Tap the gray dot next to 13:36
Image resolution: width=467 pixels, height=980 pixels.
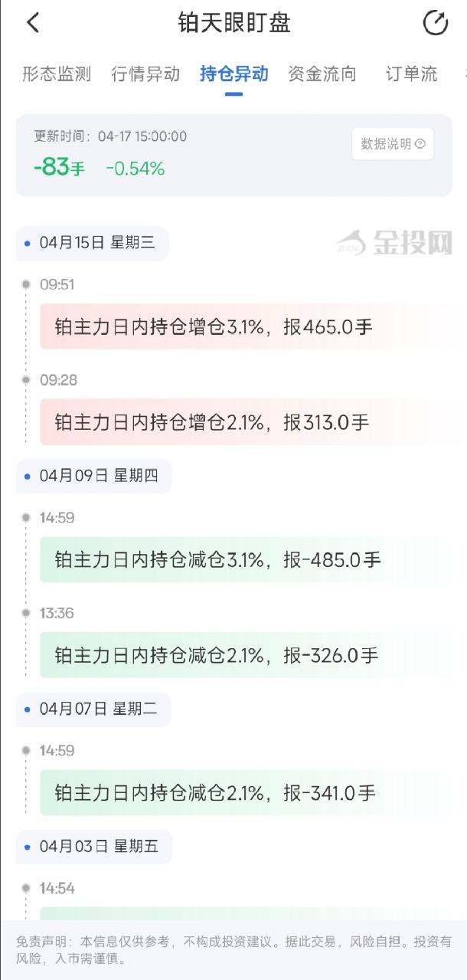coord(27,613)
